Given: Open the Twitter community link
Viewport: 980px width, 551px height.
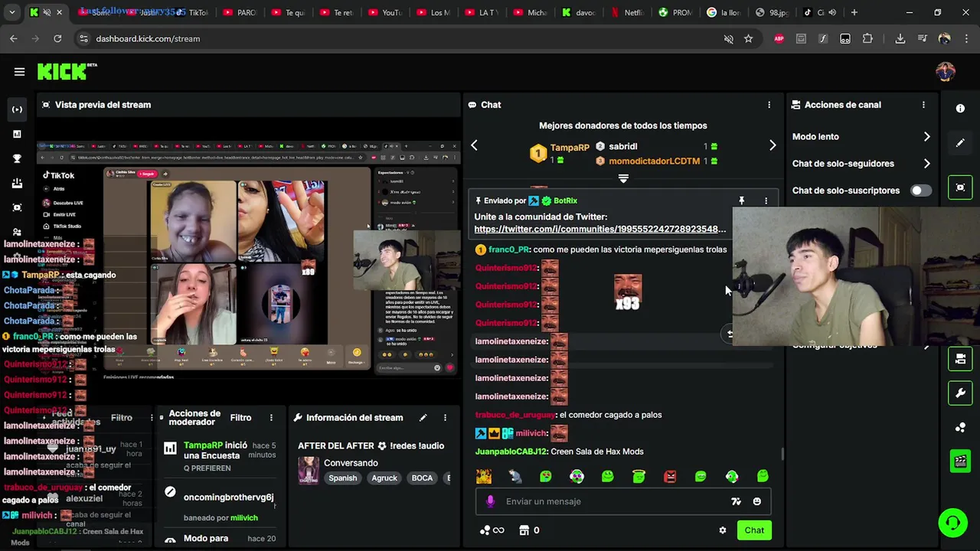Looking at the screenshot, I should coord(600,230).
